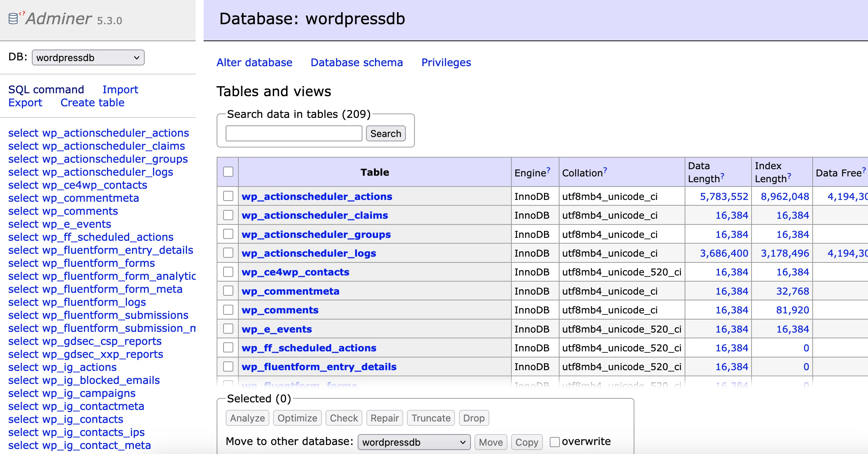Open the Alter database page
Viewport: 868px width, 454px height.
point(254,63)
